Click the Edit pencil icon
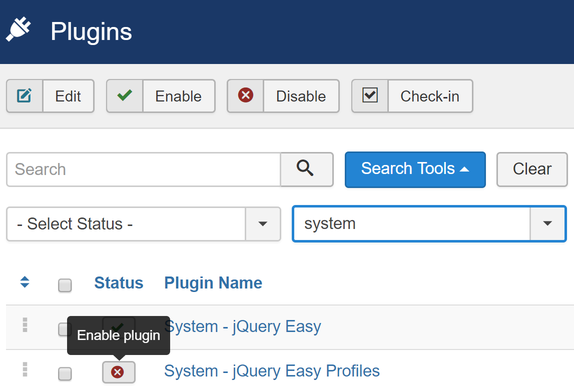This screenshot has width=574, height=388. click(25, 96)
